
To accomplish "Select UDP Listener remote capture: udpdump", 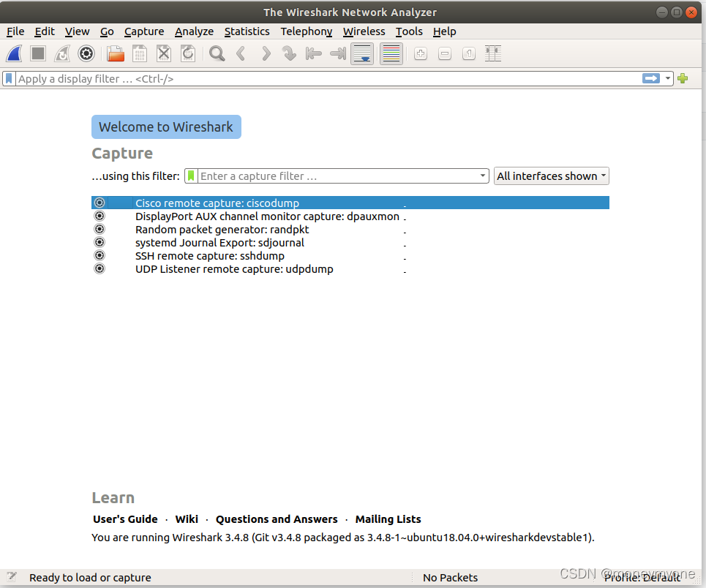I will pos(350,269).
